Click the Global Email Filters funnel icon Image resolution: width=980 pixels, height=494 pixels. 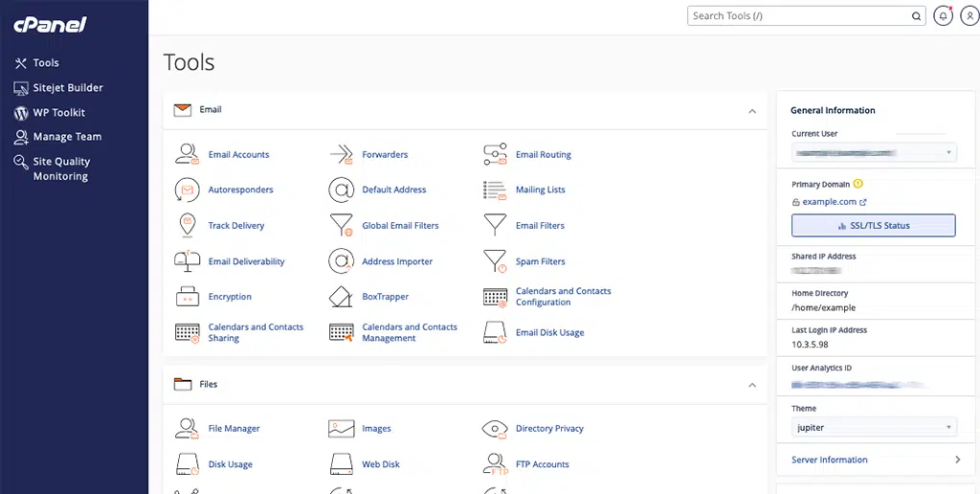point(342,226)
